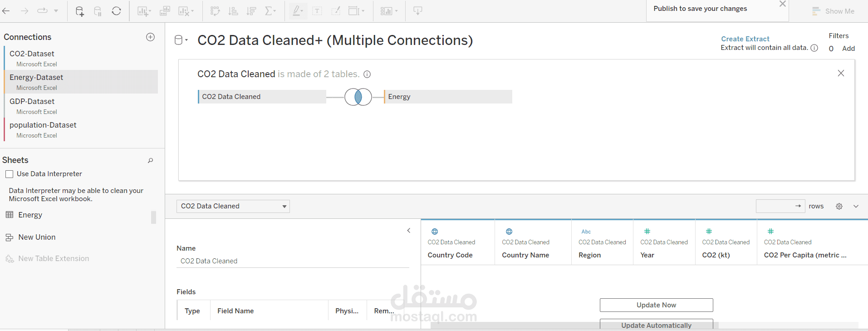
Task: Click info icon beside 'made of 2 tables'
Action: [x=367, y=74]
